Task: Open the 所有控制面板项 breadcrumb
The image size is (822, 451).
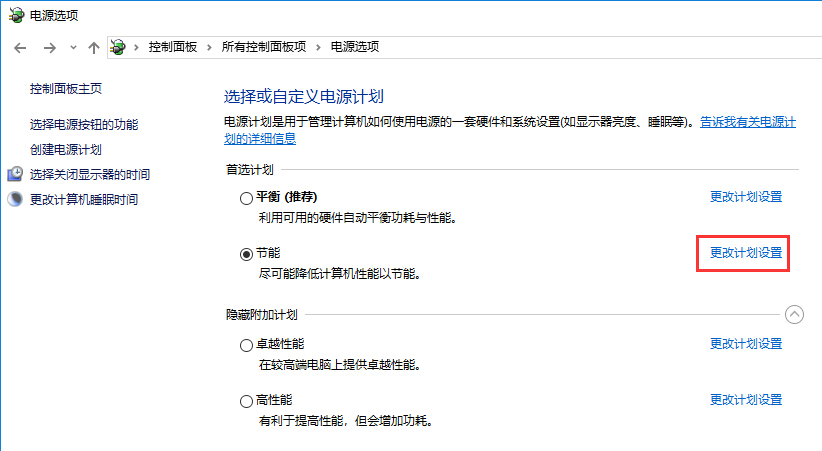Action: coord(264,47)
